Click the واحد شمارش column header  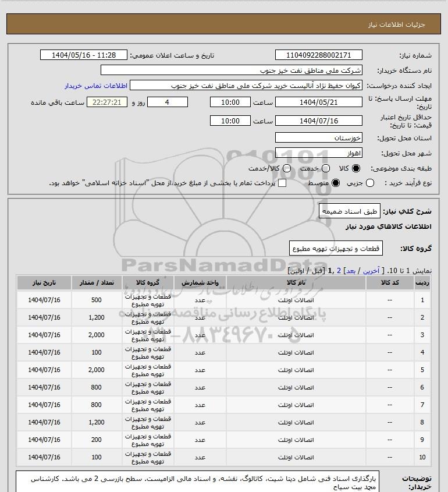coord(200,282)
